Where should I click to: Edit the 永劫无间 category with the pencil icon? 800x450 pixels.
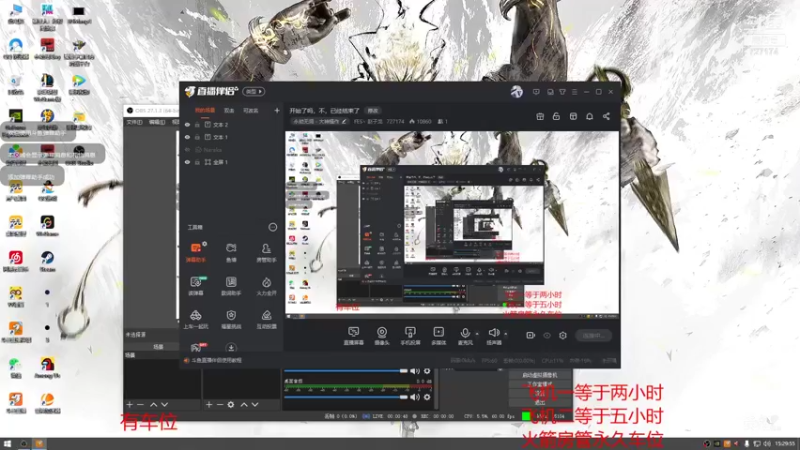pyautogui.click(x=344, y=121)
